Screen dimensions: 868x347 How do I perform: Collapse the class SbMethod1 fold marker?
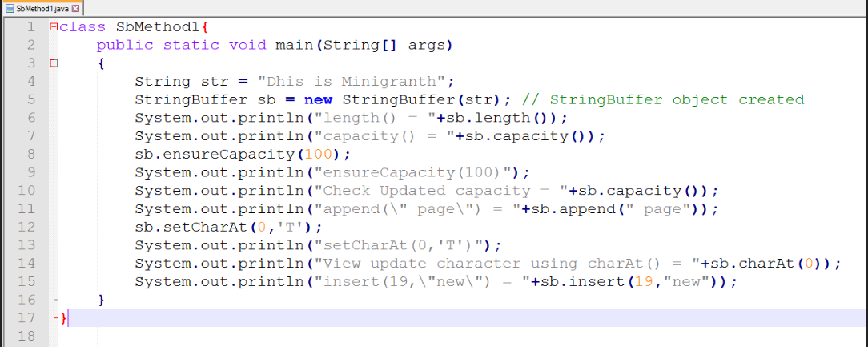pyautogui.click(x=53, y=26)
